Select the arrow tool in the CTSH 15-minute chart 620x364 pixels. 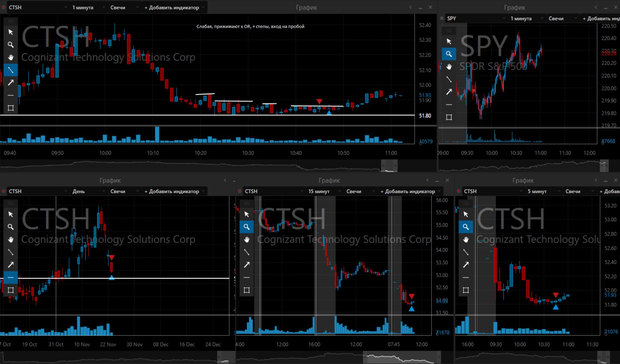246,265
